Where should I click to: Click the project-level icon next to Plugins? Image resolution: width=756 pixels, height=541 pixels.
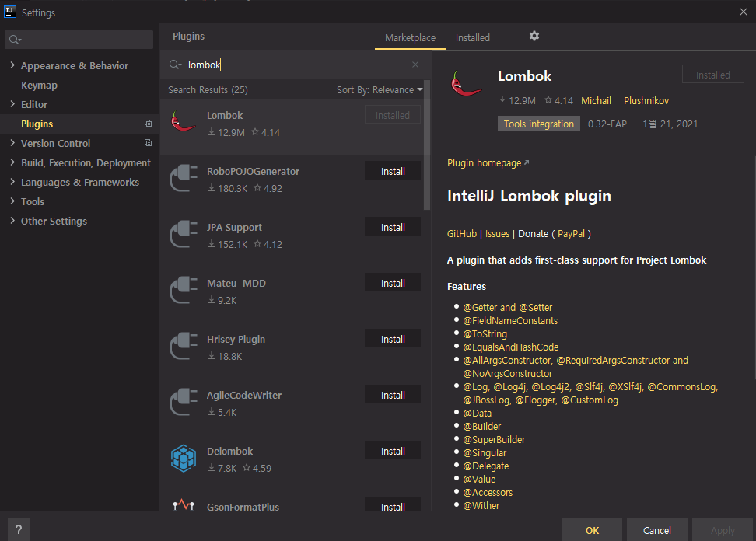[x=148, y=124]
